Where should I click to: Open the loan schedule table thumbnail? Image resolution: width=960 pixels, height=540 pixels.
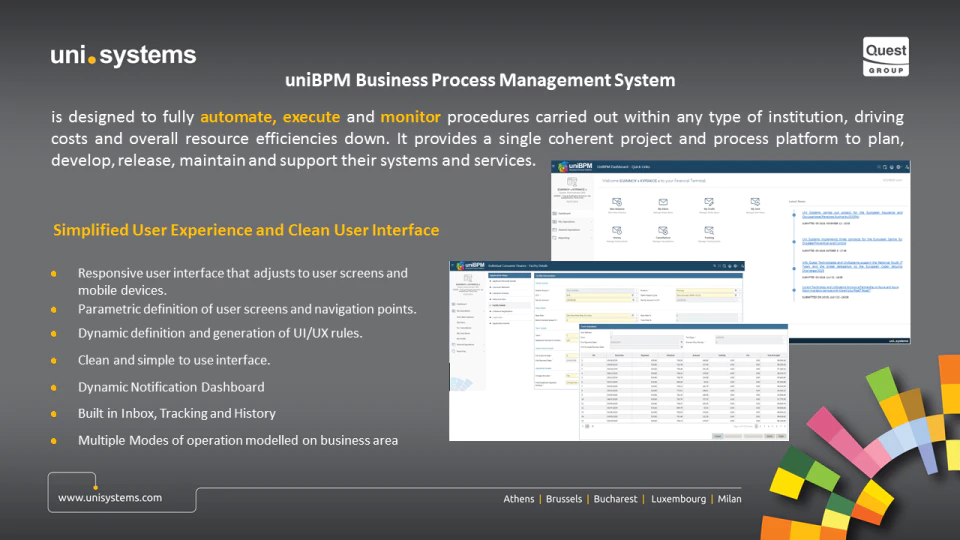coord(683,382)
